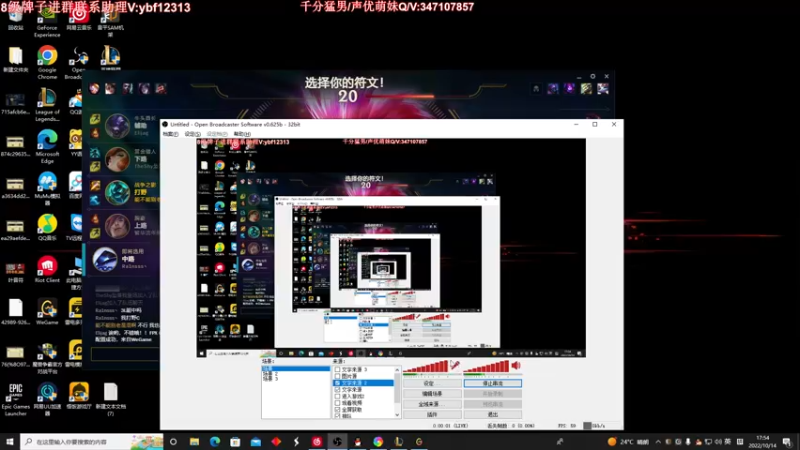
Task: Open Google Chrome desktop shortcut
Action: coord(47,62)
